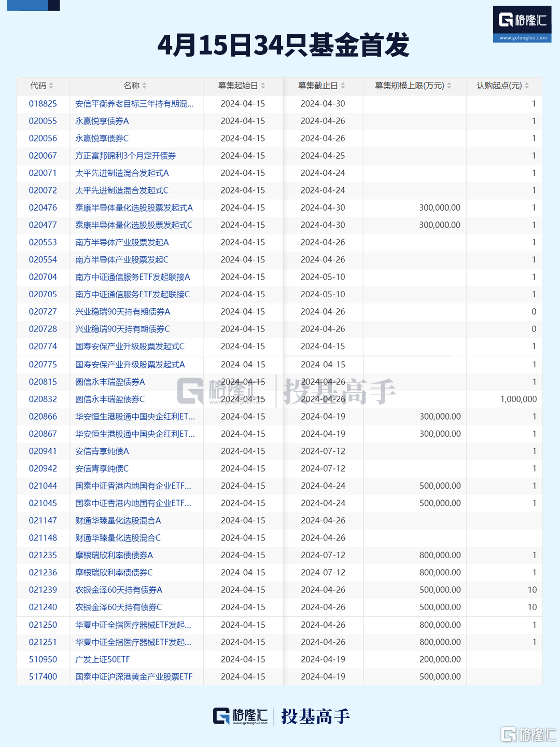Click the 2024-05-10 截止日 in row 020704

pos(323,277)
